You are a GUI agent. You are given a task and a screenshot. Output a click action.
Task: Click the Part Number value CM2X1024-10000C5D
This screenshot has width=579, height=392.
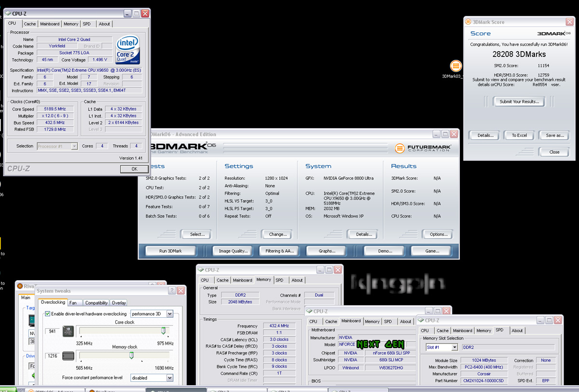click(484, 381)
